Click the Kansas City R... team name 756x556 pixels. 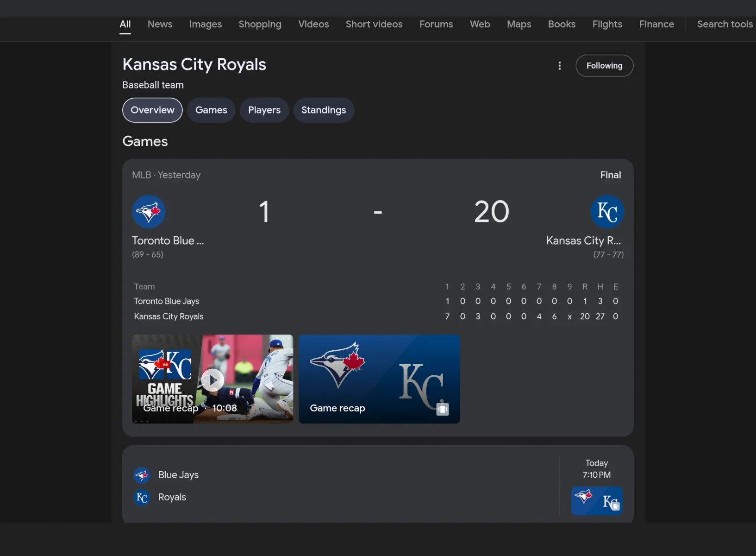pos(583,241)
